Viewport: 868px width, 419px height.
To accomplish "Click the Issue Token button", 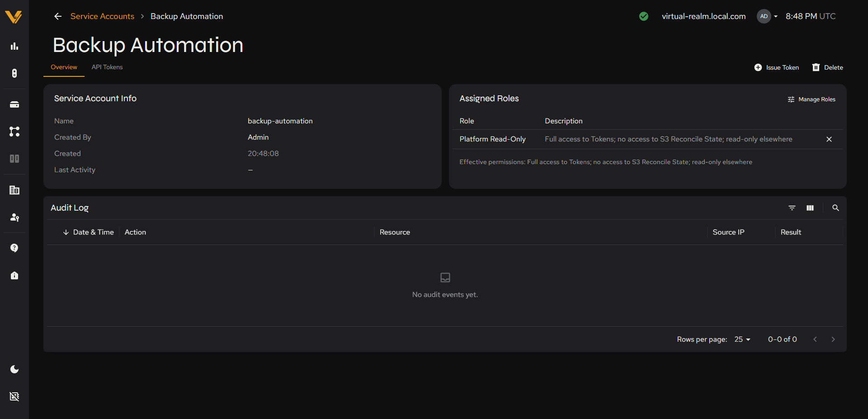I will pyautogui.click(x=777, y=67).
